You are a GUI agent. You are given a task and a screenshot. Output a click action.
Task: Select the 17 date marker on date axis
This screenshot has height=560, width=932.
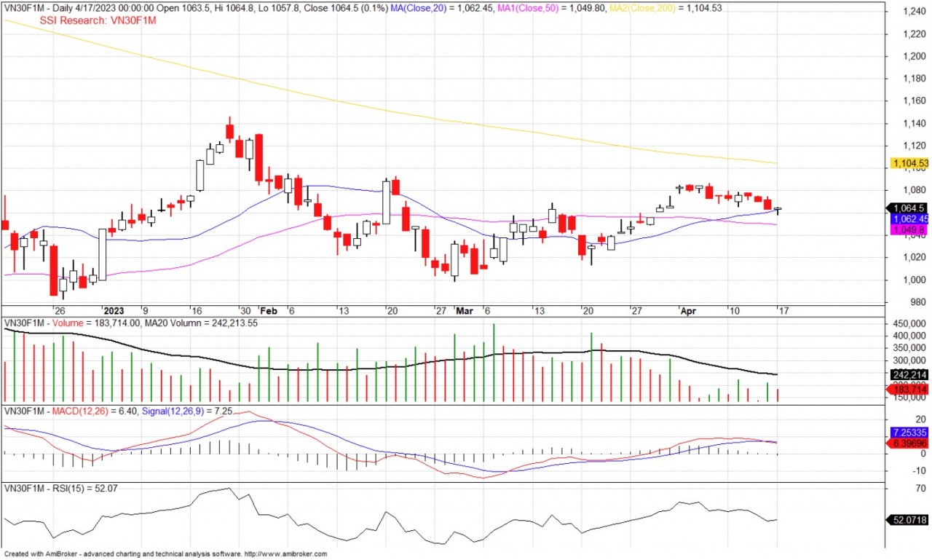click(x=783, y=310)
